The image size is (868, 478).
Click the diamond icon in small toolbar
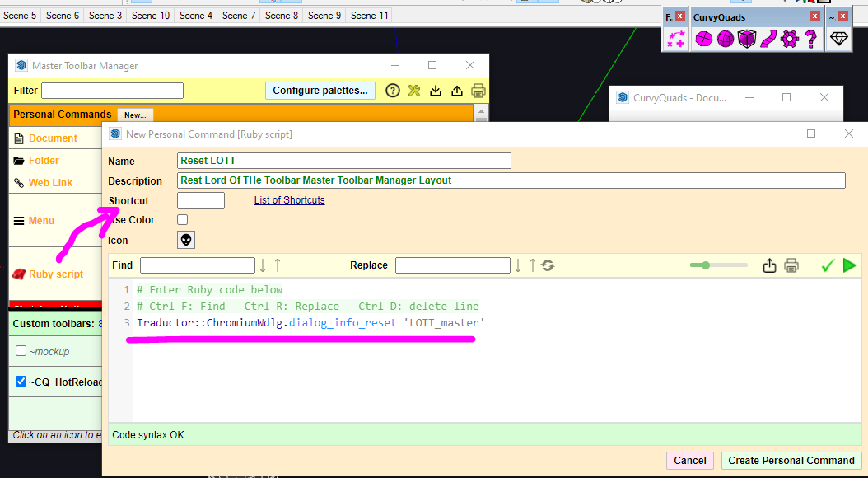tap(838, 39)
